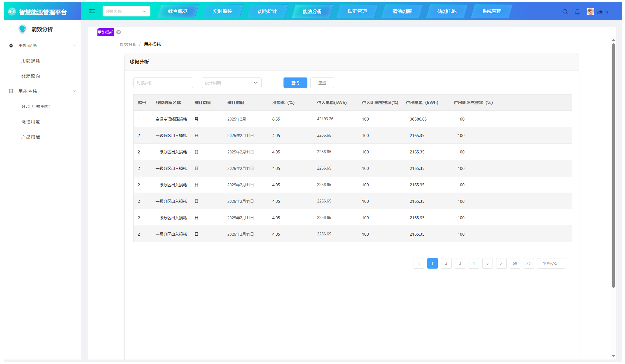Screen dimensions: 625x364
Task: Click the 用能诊断 flame icon
Action: [11, 45]
